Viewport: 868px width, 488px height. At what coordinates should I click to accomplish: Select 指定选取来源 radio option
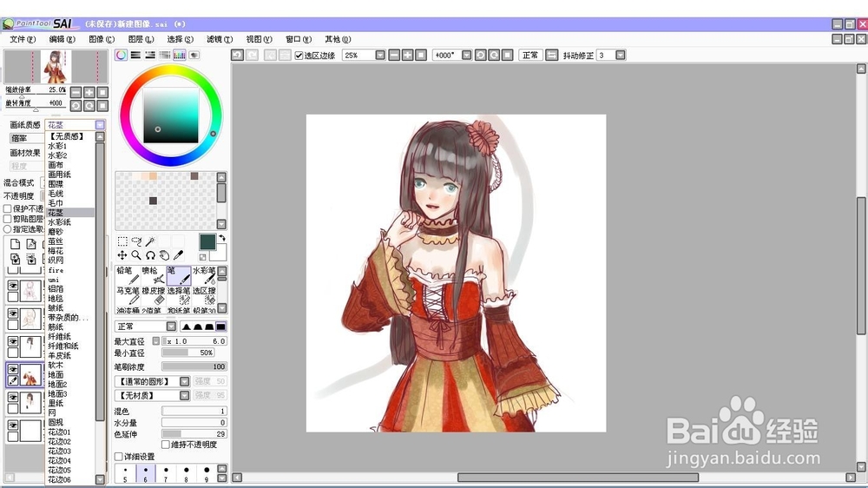click(8, 228)
